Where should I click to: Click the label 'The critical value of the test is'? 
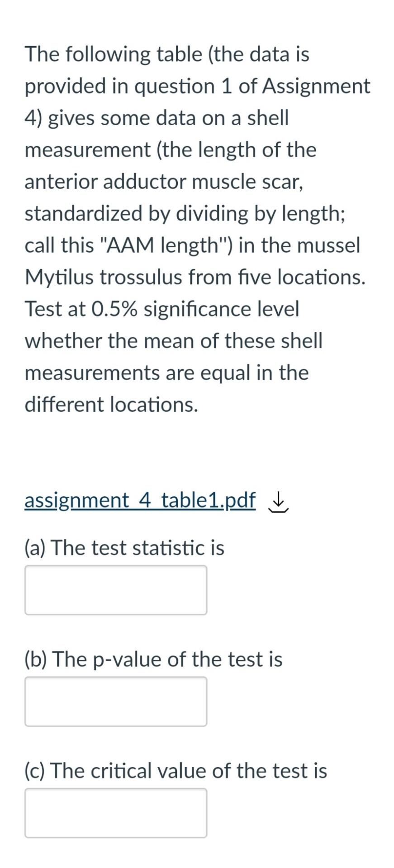pyautogui.click(x=175, y=771)
